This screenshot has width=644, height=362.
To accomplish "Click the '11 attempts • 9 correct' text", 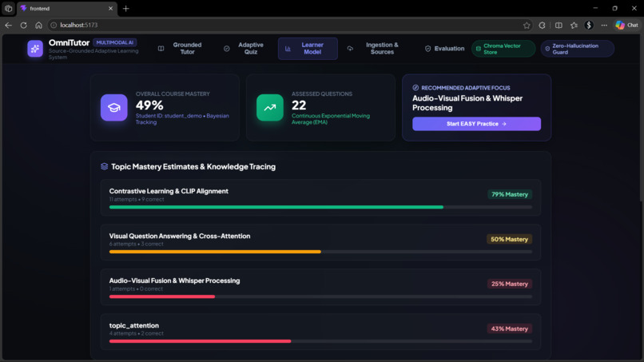I will point(137,199).
